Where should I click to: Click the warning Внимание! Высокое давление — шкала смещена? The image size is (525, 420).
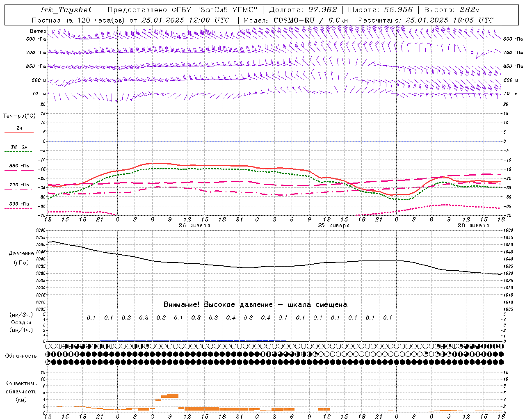[256, 305]
